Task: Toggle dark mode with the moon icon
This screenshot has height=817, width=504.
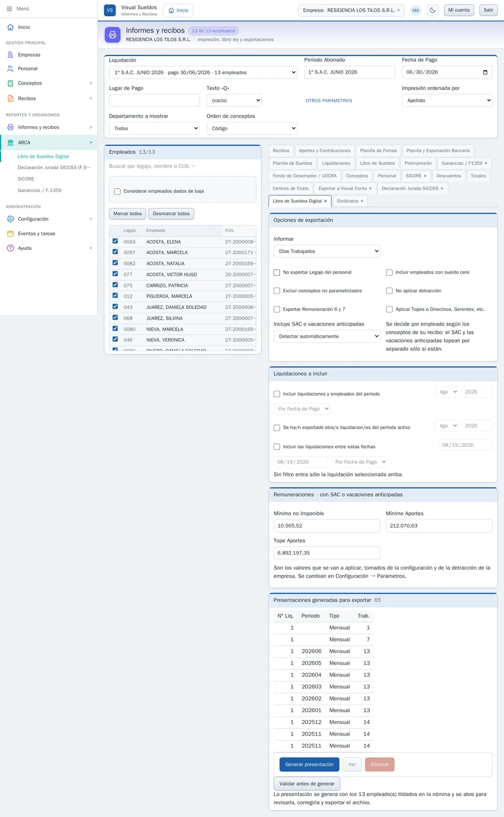Action: coord(433,10)
